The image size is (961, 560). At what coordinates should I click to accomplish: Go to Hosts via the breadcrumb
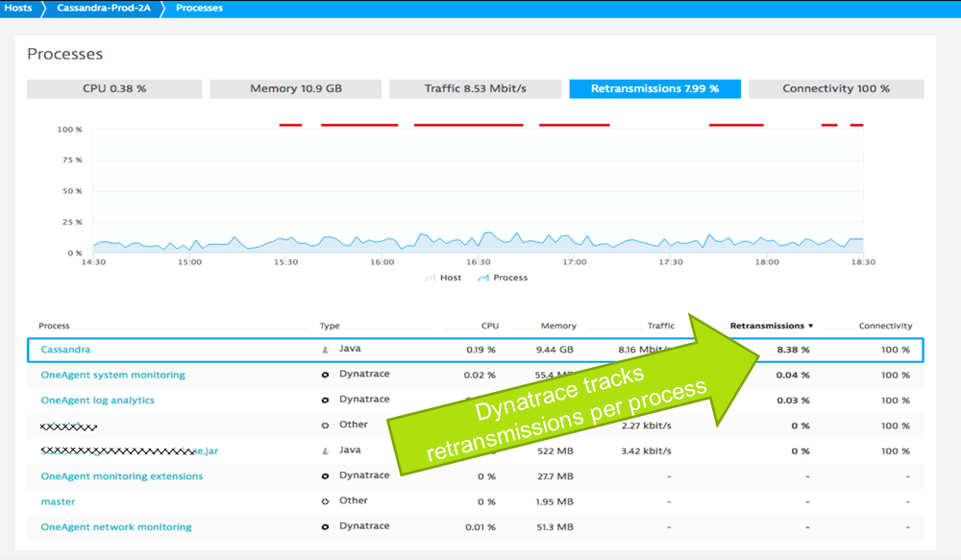tap(17, 7)
